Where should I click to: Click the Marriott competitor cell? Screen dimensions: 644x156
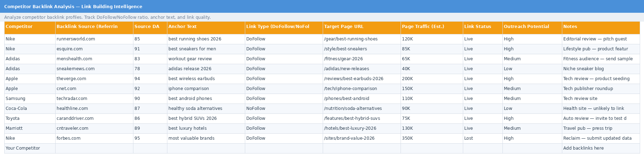tap(30, 129)
